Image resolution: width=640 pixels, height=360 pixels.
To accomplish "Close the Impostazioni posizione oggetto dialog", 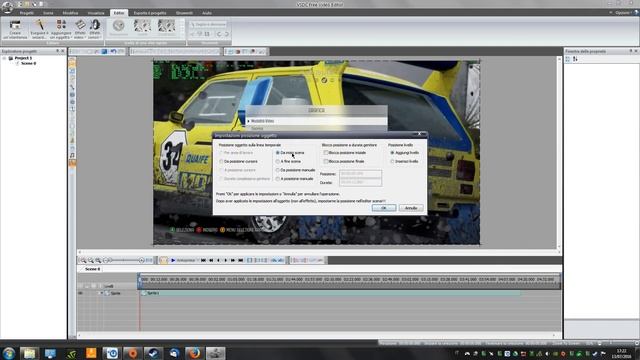I will 419,134.
